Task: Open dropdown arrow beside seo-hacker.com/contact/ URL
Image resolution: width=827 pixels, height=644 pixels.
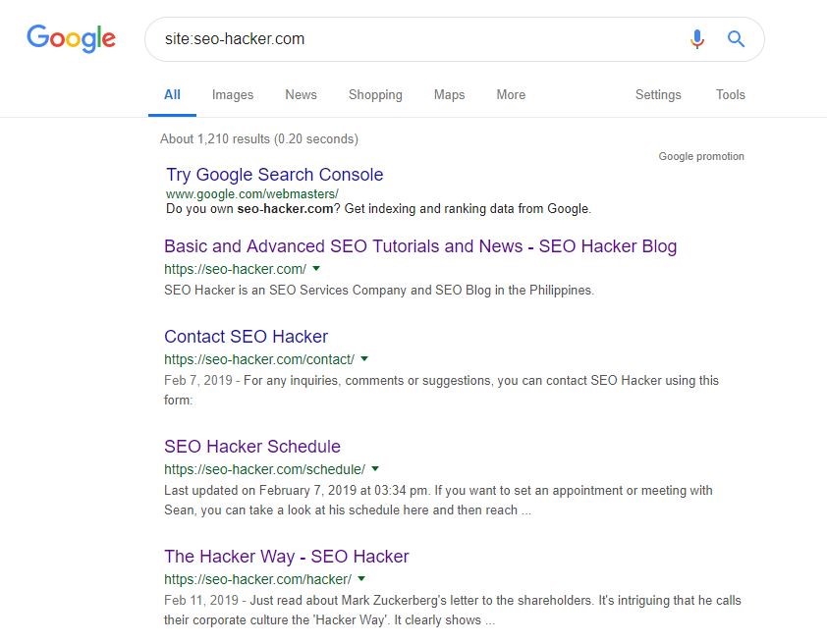Action: point(364,359)
